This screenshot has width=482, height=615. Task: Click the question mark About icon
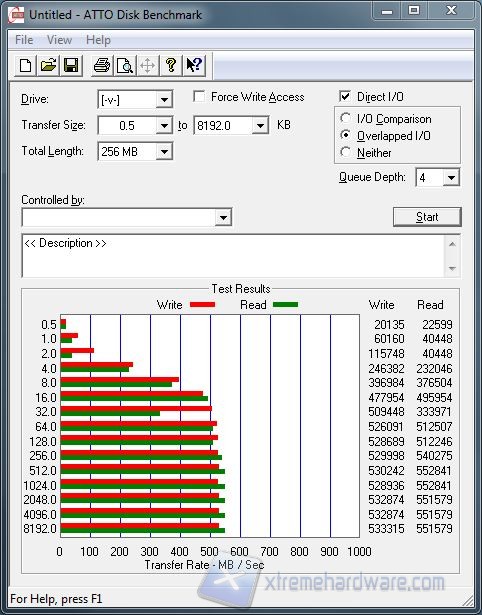coord(171,66)
